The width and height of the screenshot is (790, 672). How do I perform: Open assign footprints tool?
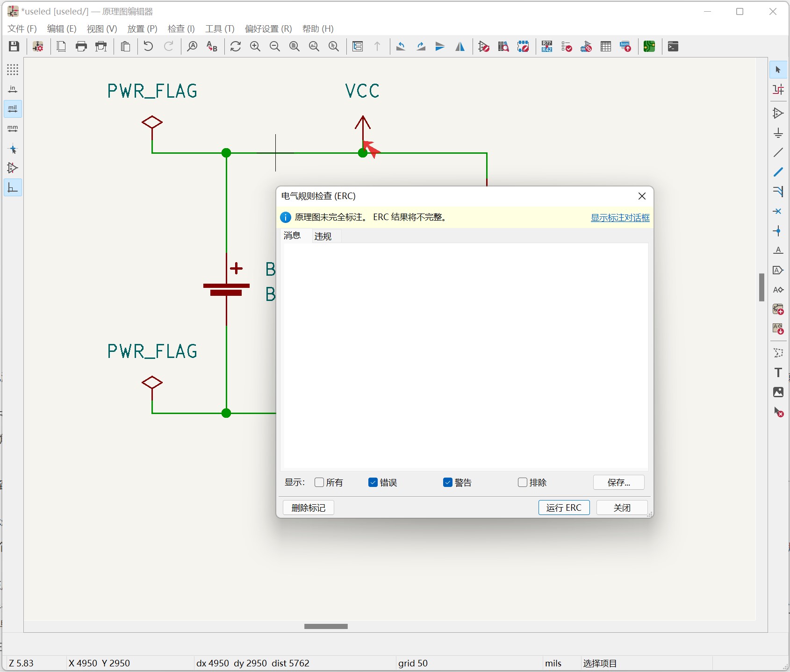coord(586,46)
